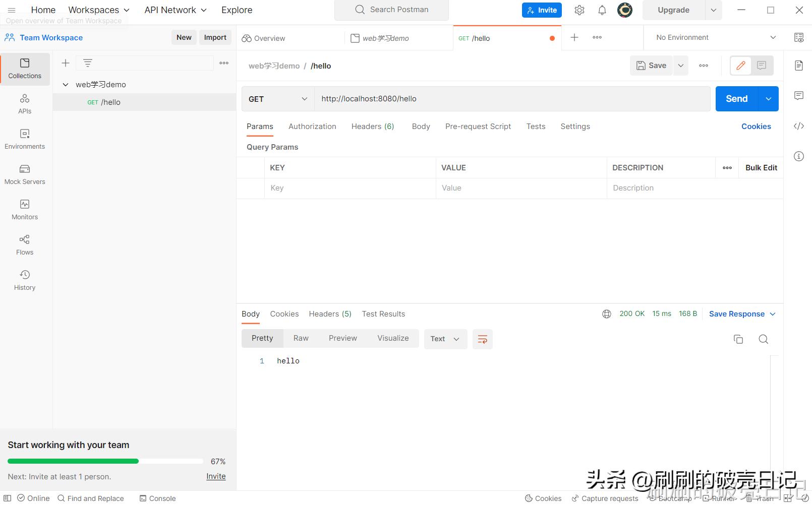Open Postman settings gear
Image resolution: width=812 pixels, height=505 pixels.
pyautogui.click(x=579, y=10)
